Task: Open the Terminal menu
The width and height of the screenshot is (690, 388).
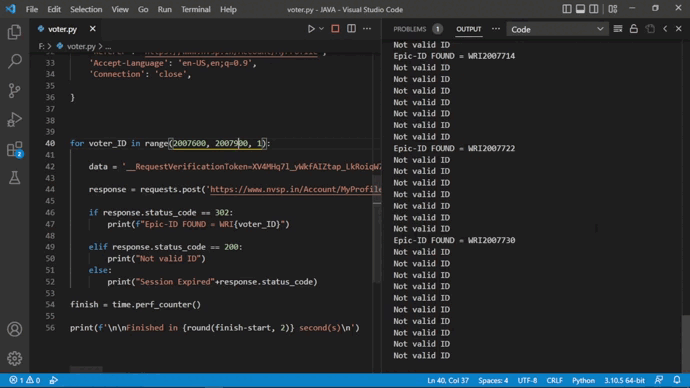Action: tap(196, 9)
